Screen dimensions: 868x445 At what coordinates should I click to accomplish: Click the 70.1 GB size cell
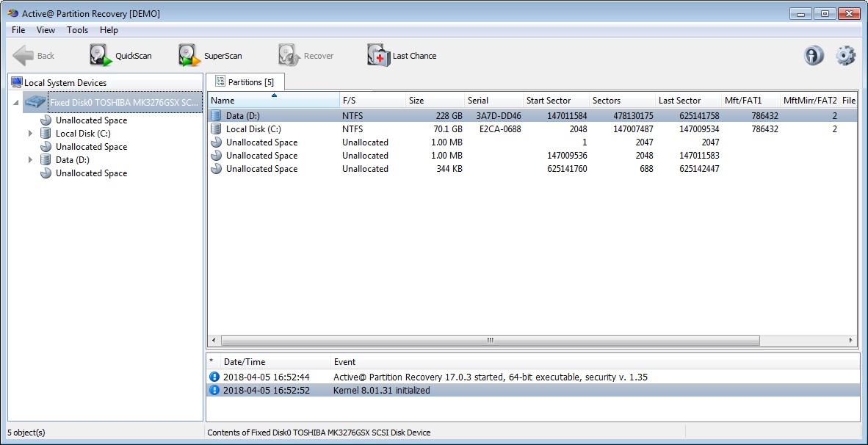[447, 129]
